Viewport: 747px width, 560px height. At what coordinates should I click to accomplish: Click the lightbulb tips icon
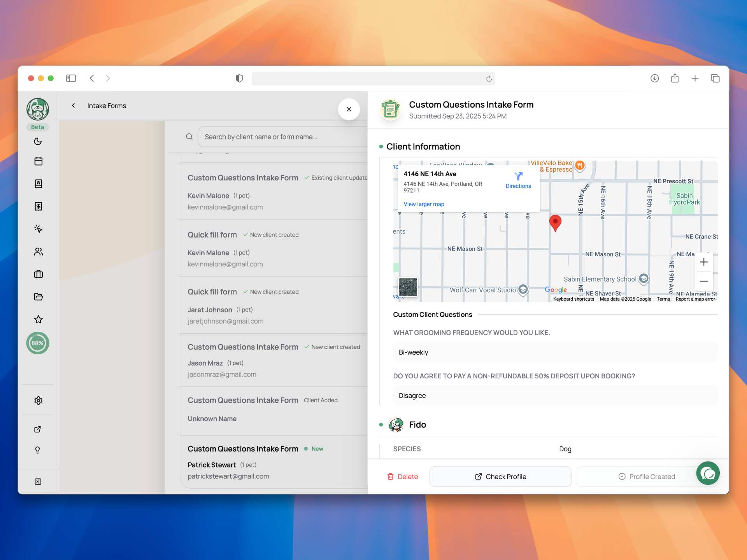tap(38, 450)
